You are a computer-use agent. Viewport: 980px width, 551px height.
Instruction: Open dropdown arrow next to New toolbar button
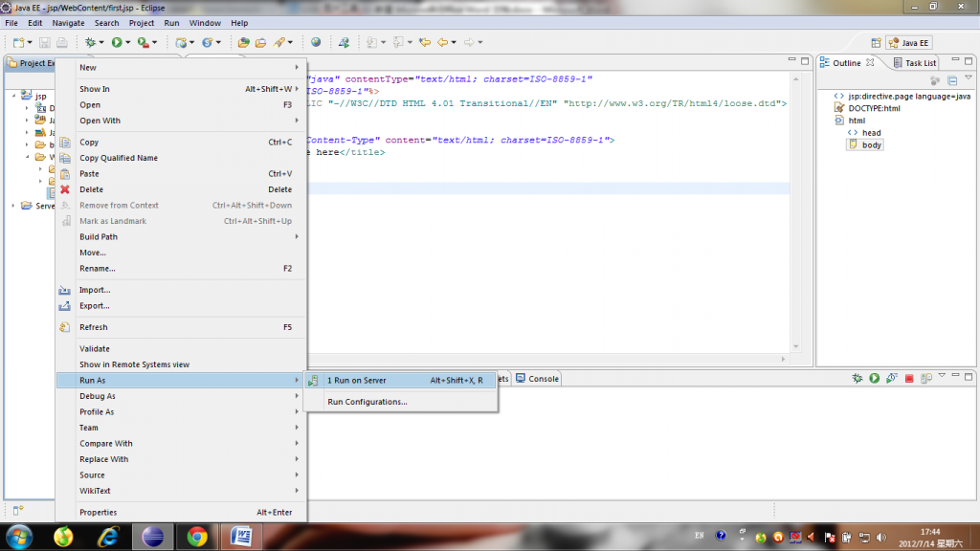click(x=30, y=42)
